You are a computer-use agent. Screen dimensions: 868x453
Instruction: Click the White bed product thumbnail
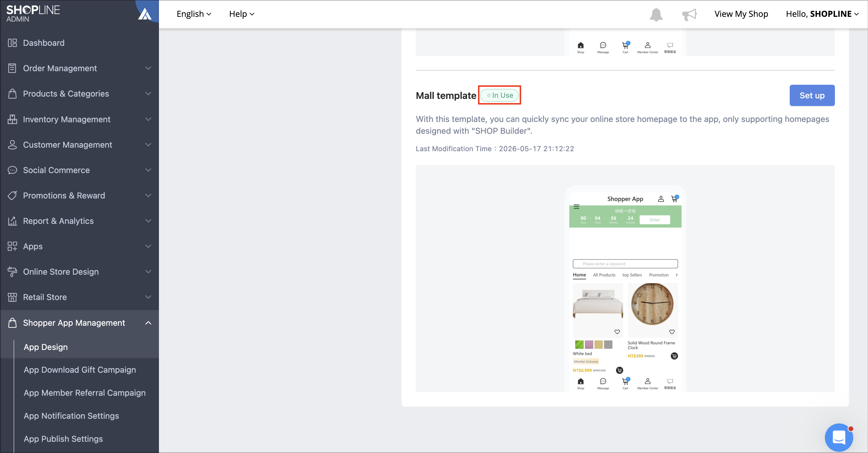pos(598,310)
